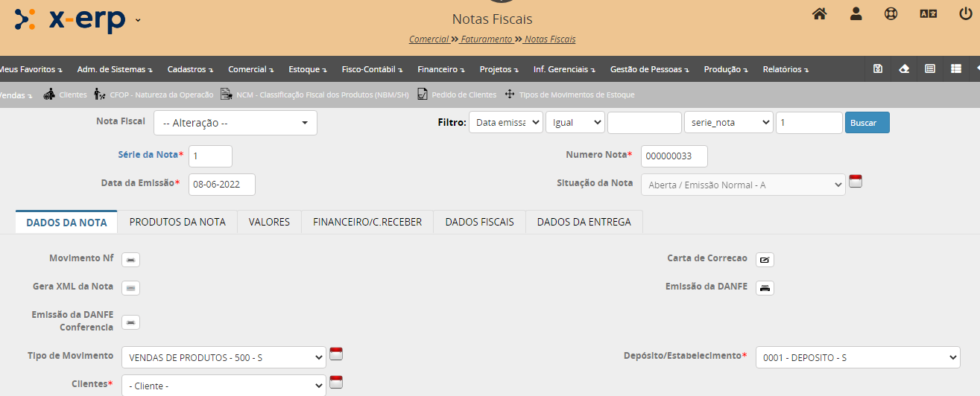Screen dimensions: 980x396
Task: Click the language translation icon
Action: (928, 14)
